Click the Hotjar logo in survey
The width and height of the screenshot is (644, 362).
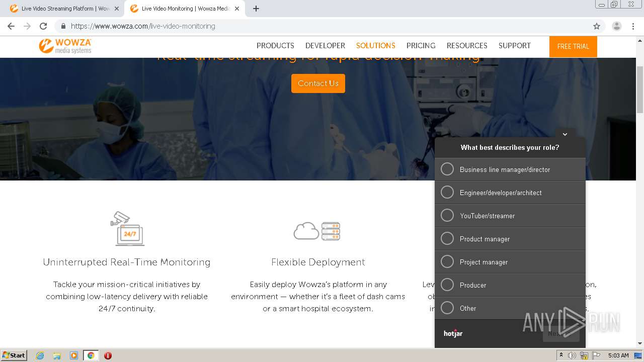[453, 333]
